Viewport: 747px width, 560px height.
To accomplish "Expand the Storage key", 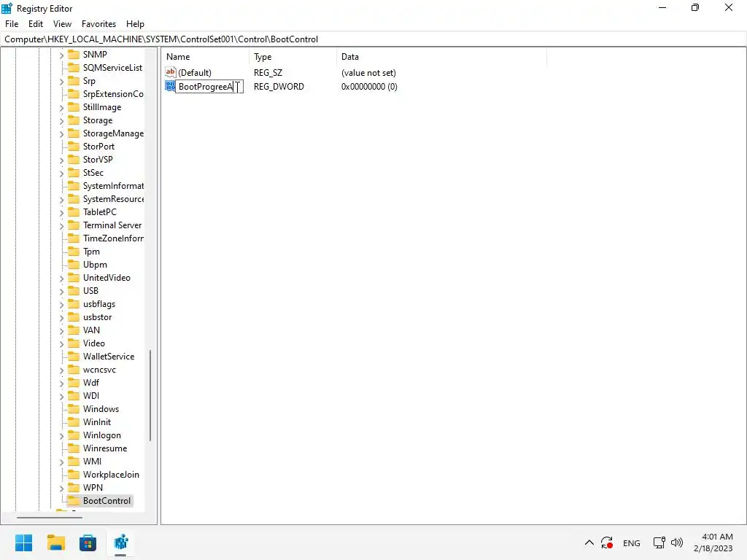I will pyautogui.click(x=61, y=121).
